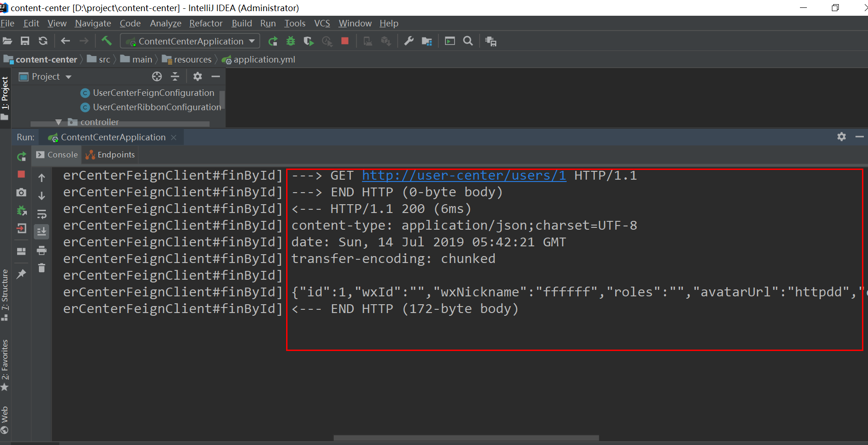Click the Restore Layout icon in Run sidebar
The image size is (868, 445).
click(x=21, y=251)
